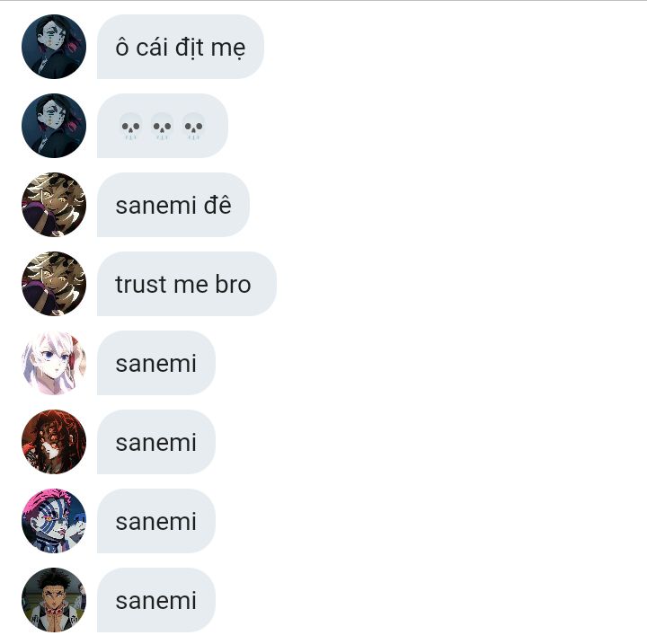Screen dimensions: 647x644
Task: Open the red-haired character avatar
Action: [54, 442]
